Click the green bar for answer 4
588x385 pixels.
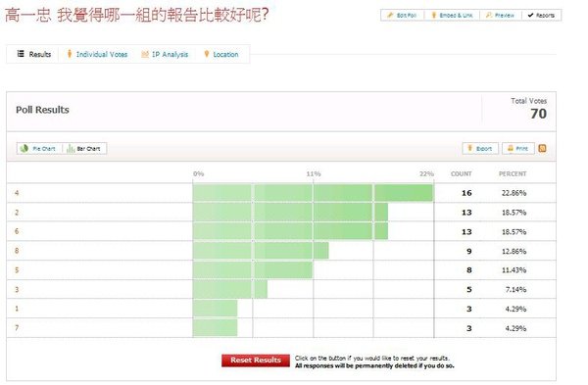(314, 193)
